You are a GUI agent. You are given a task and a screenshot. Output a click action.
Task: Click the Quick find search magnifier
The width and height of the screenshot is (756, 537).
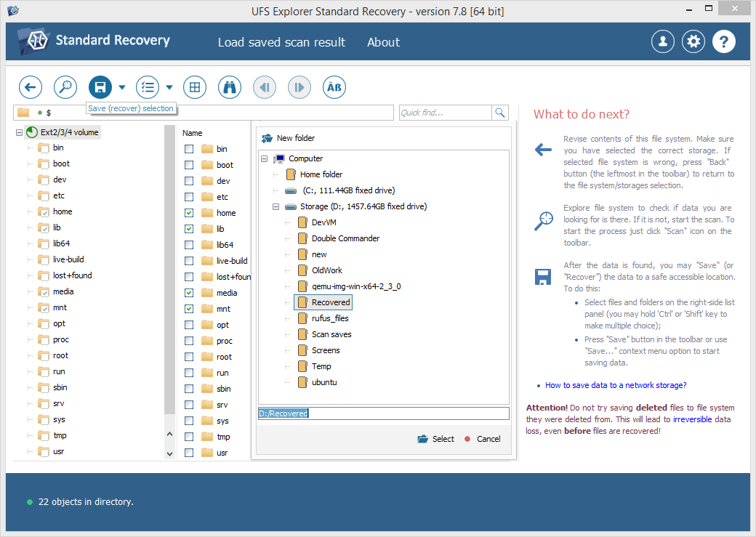point(500,113)
